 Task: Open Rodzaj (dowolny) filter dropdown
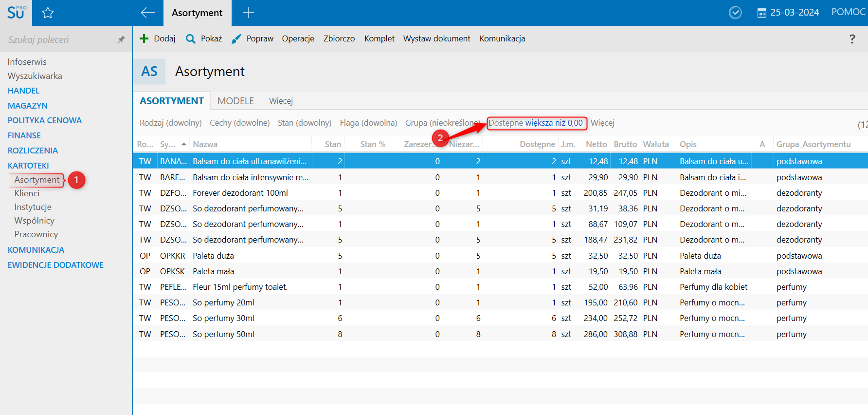tap(170, 123)
